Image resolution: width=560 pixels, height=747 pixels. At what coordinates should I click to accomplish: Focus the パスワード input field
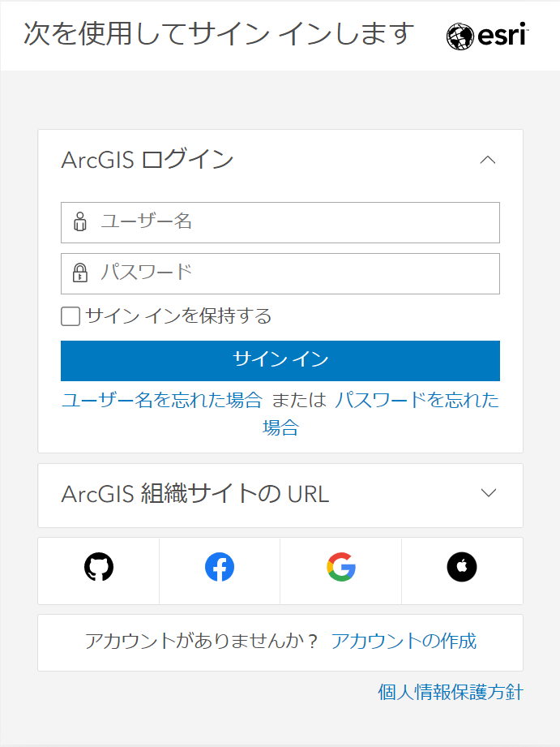tap(280, 273)
